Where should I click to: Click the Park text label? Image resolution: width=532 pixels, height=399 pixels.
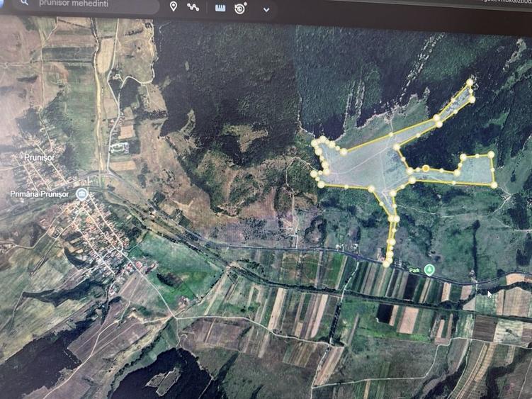click(414, 271)
